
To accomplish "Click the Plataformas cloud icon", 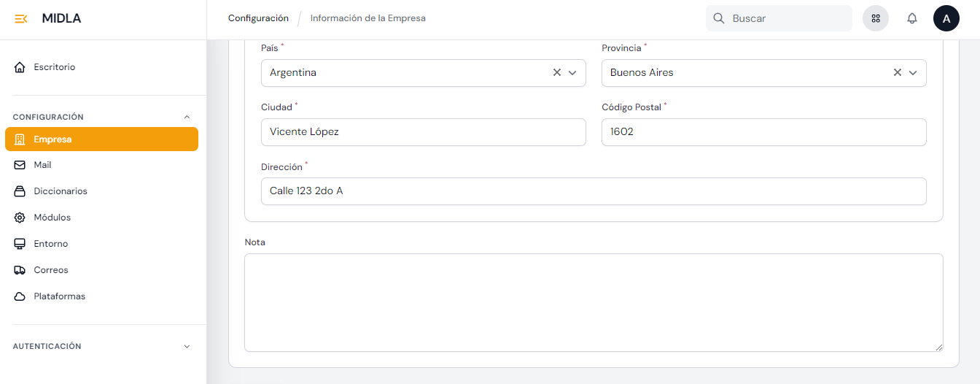I will coord(20,296).
